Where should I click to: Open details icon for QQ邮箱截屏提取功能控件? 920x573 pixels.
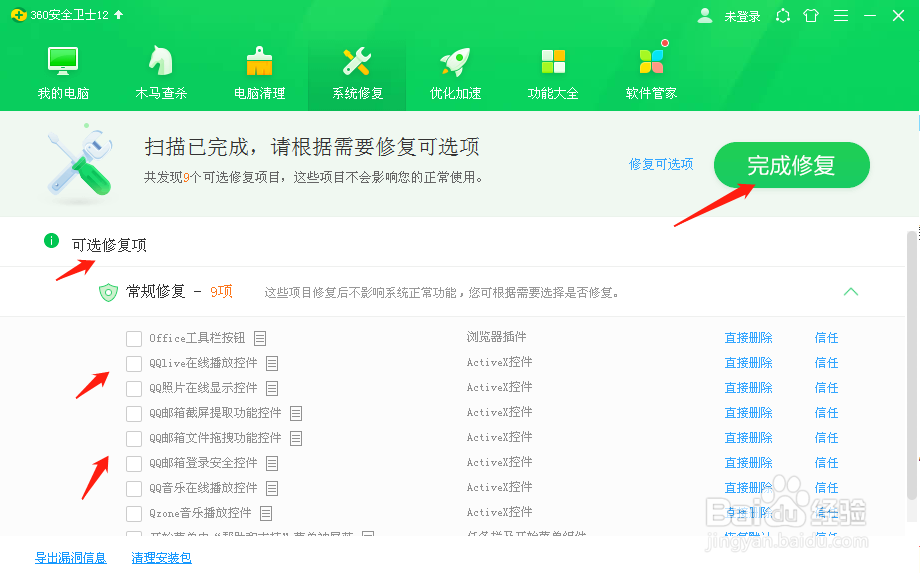coord(296,413)
